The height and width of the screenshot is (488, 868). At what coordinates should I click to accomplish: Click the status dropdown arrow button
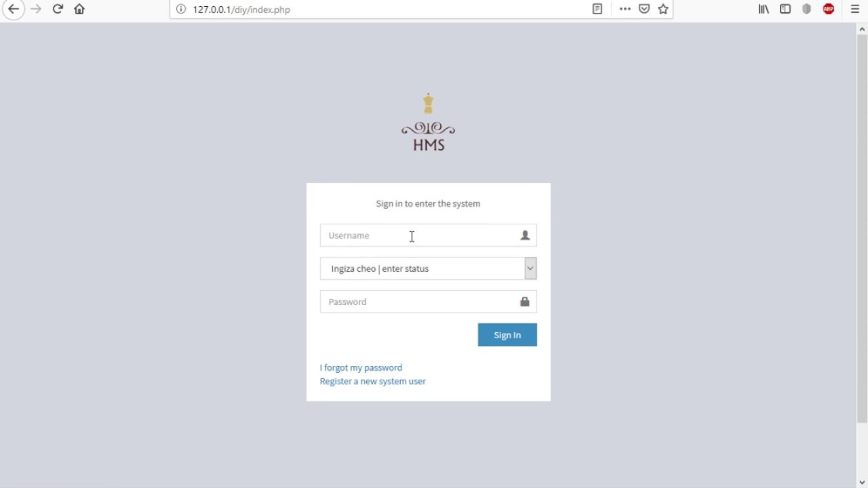tap(530, 268)
